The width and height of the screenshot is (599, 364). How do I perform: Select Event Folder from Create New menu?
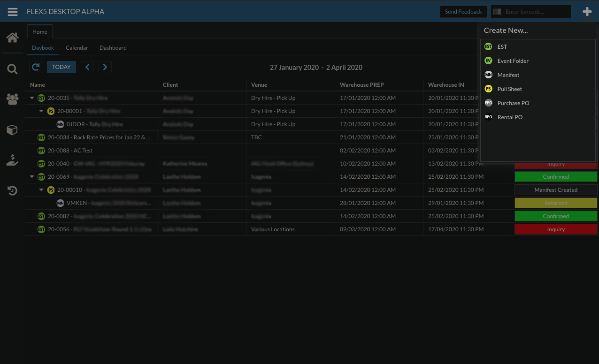[513, 61]
